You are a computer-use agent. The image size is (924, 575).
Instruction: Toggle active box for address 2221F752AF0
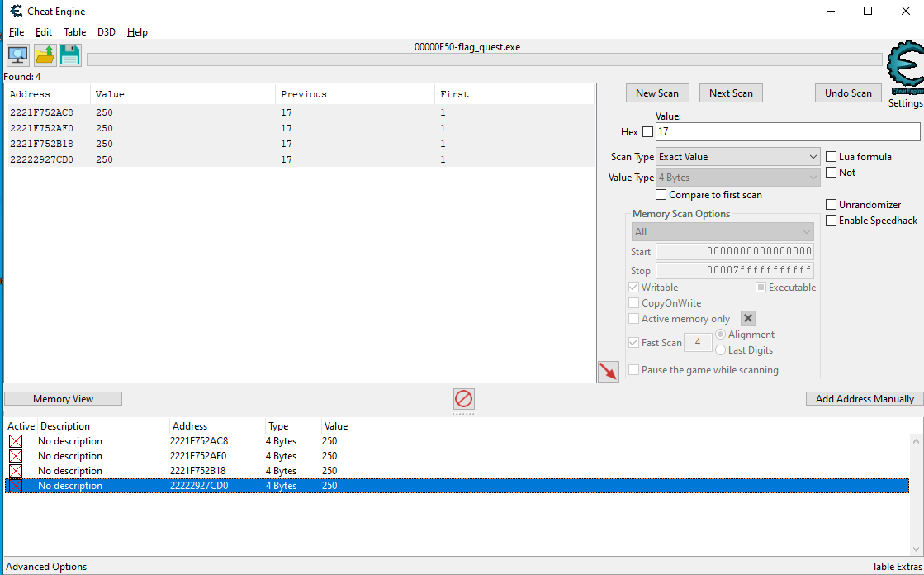coord(16,456)
